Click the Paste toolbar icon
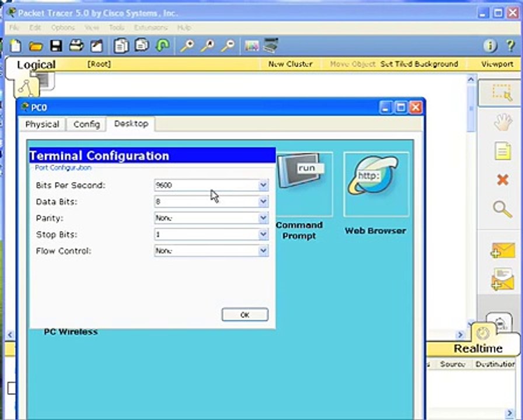The width and height of the screenshot is (523, 420). point(142,45)
